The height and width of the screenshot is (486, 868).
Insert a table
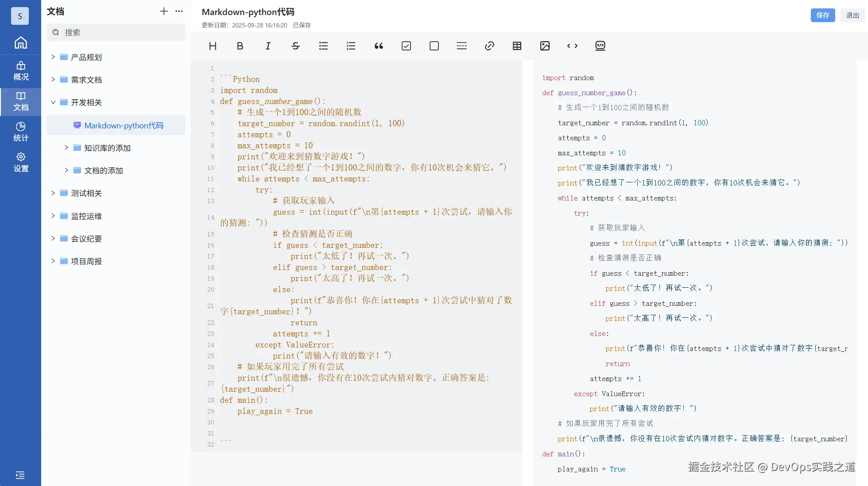tap(517, 46)
